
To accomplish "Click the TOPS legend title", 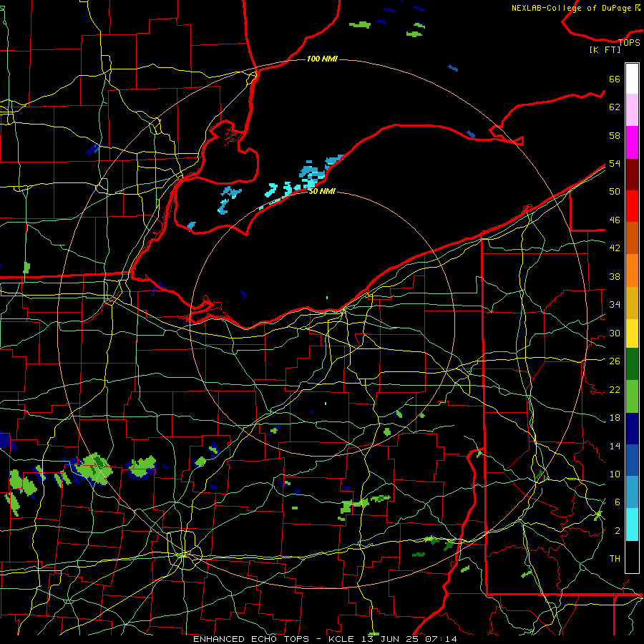I will [629, 42].
